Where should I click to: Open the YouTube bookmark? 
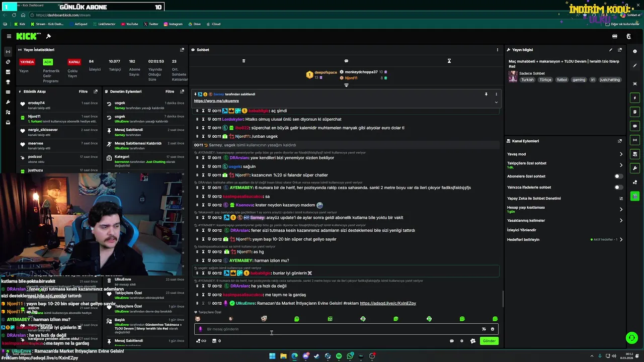(129, 24)
